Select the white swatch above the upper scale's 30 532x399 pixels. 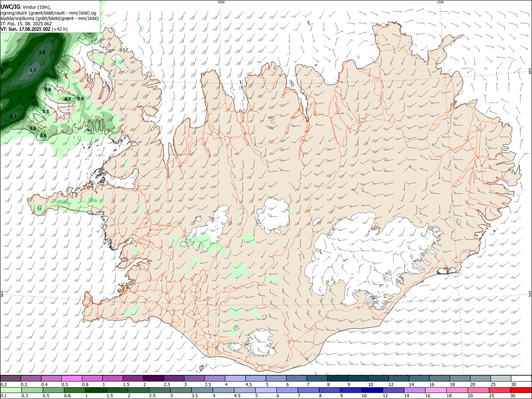coord(522,379)
